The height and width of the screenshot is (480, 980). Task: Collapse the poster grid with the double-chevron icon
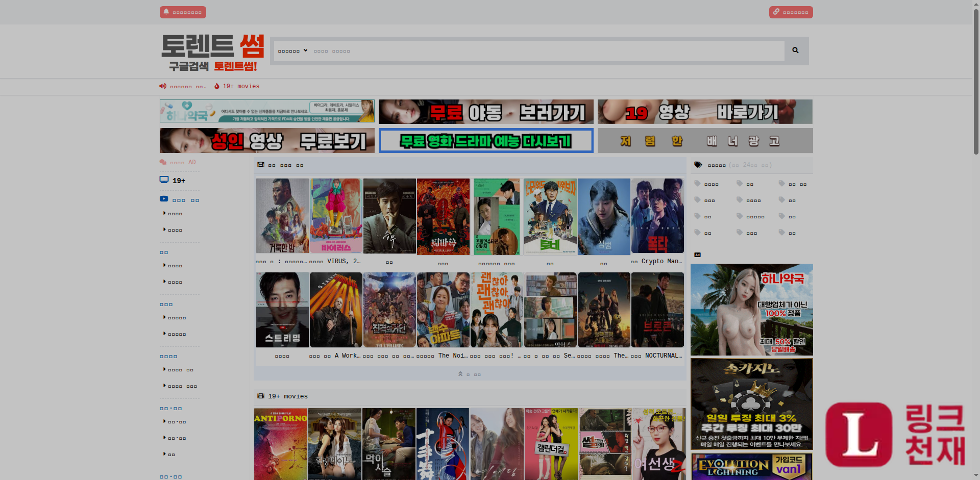click(x=460, y=374)
